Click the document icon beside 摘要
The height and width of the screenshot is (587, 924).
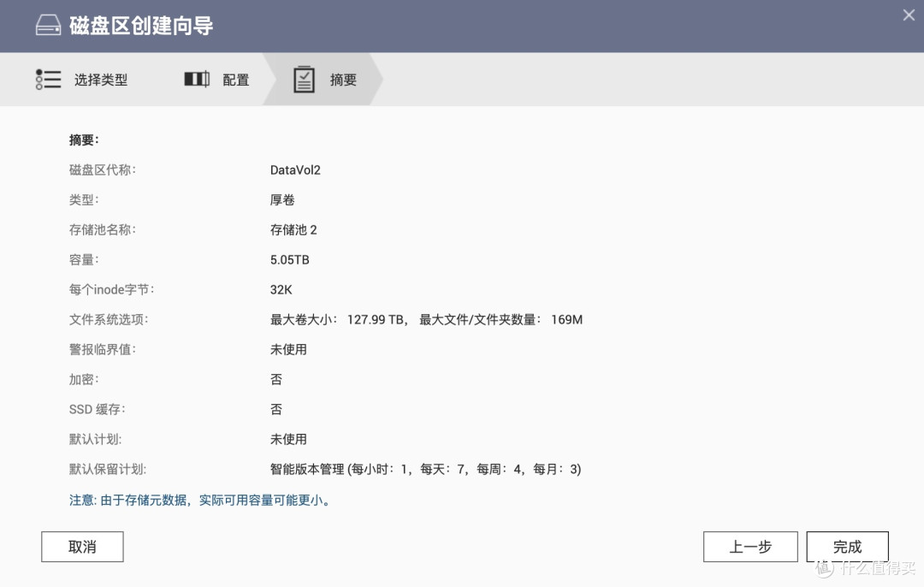[x=304, y=79]
